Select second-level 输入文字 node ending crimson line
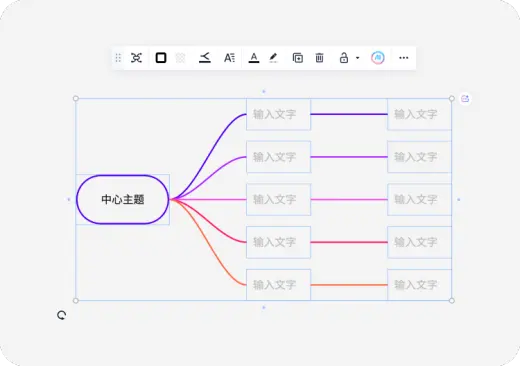This screenshot has width=520, height=366. tap(419, 242)
